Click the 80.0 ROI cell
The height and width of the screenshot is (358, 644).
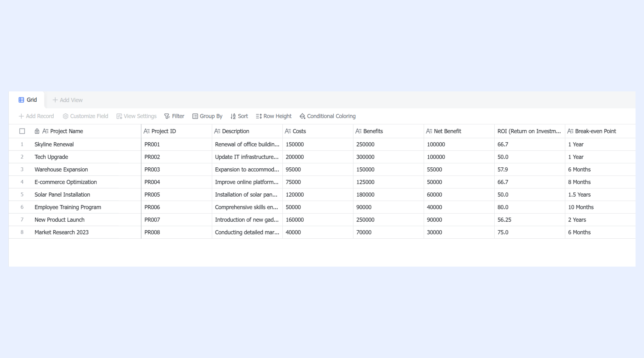(530, 207)
